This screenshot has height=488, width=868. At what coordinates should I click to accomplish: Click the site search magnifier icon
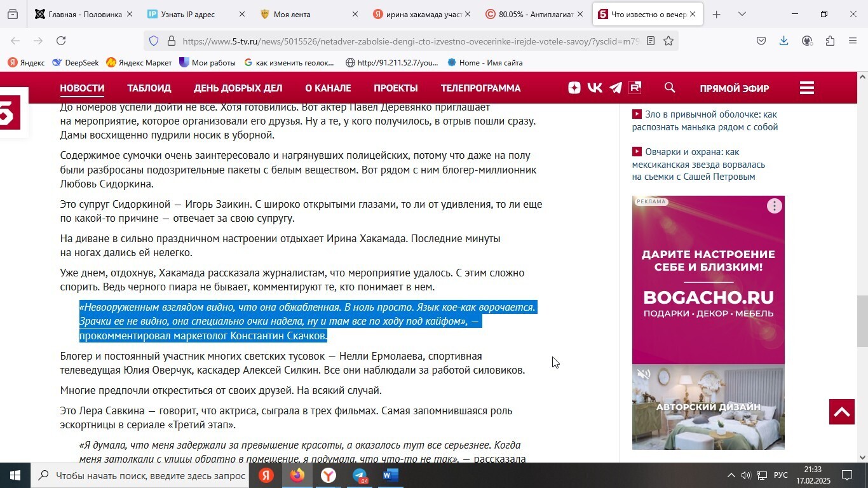(x=670, y=88)
